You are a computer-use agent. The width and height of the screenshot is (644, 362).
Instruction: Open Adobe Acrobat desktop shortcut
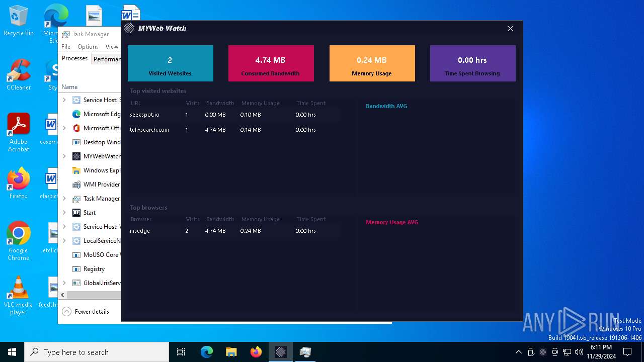point(18,132)
